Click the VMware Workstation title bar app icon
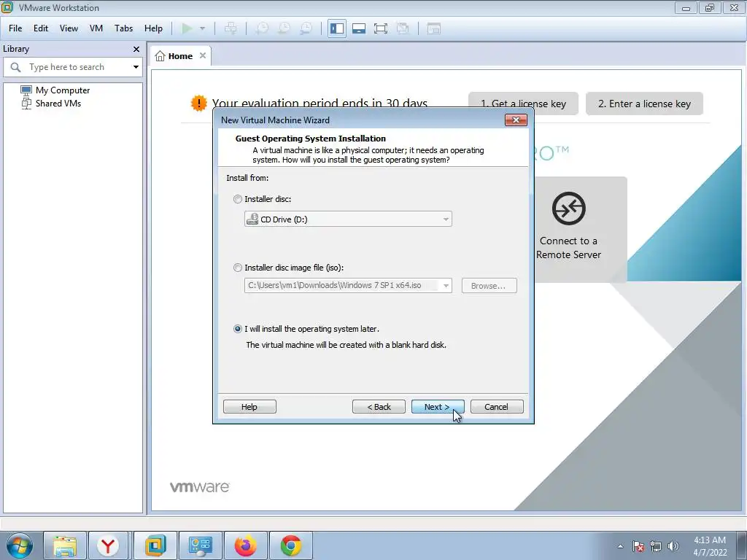747x560 pixels. click(x=7, y=7)
